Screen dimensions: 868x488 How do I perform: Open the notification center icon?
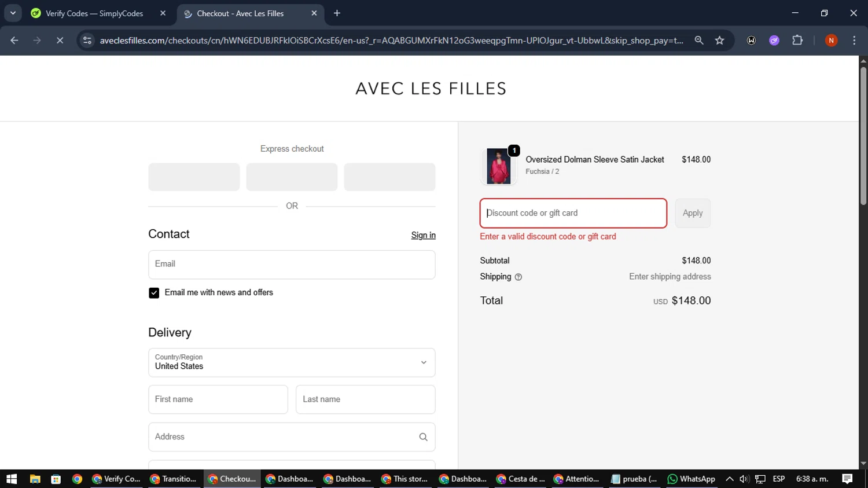click(x=847, y=479)
